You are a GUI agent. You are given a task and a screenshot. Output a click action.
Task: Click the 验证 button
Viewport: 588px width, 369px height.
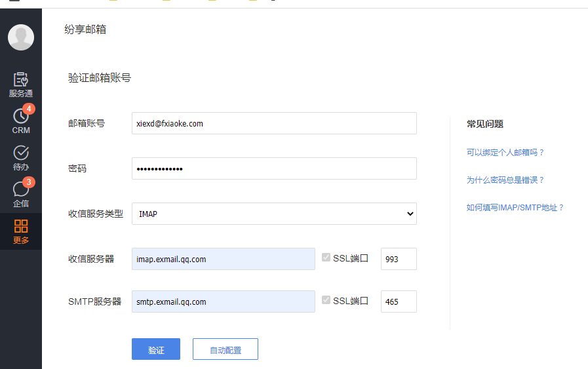pyautogui.click(x=156, y=349)
